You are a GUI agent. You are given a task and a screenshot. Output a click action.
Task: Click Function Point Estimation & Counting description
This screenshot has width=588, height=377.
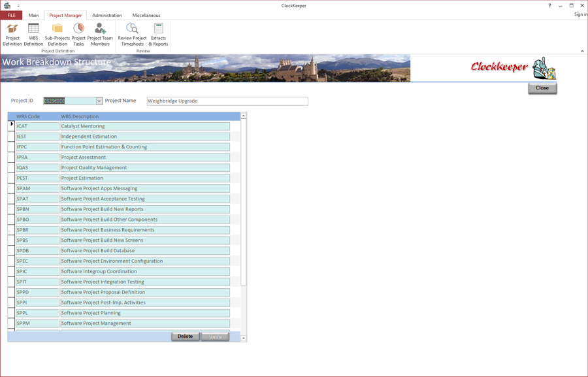(x=145, y=147)
